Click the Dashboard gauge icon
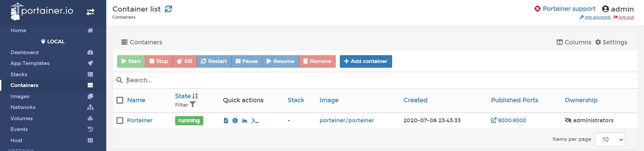 click(x=90, y=52)
